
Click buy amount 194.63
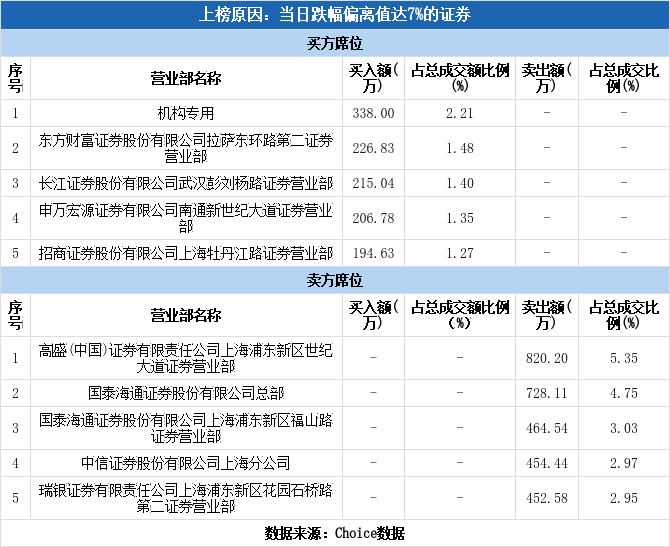click(373, 253)
